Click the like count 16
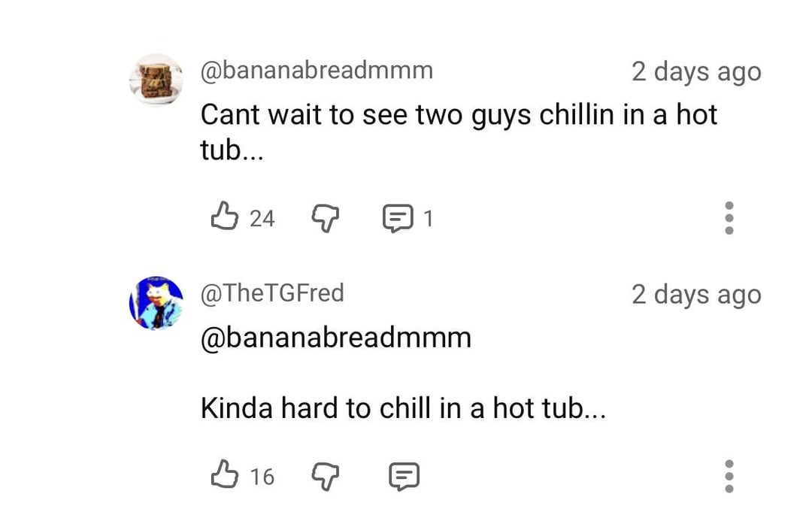 (x=262, y=477)
